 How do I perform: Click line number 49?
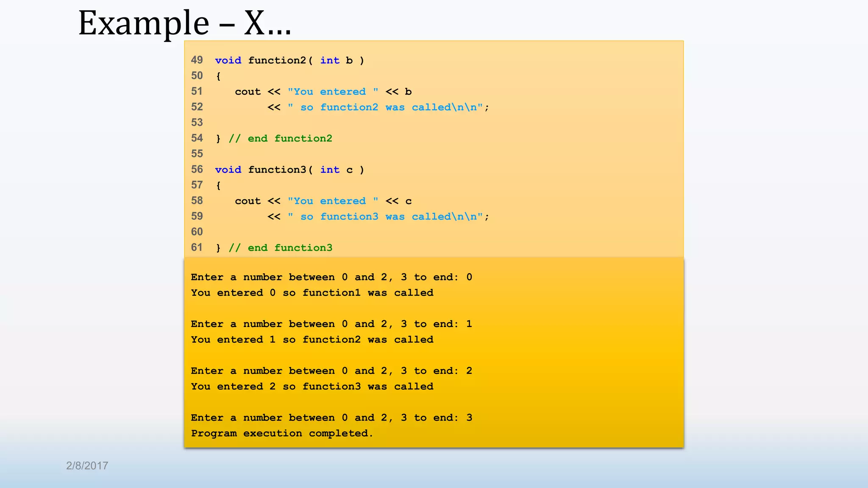click(197, 60)
